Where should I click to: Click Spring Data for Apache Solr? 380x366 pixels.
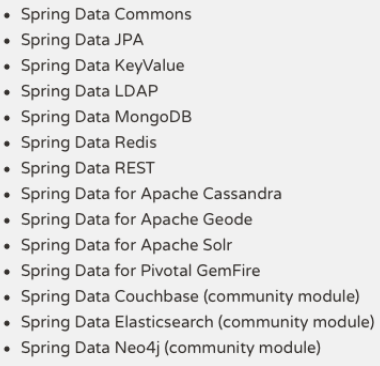pyautogui.click(x=127, y=246)
